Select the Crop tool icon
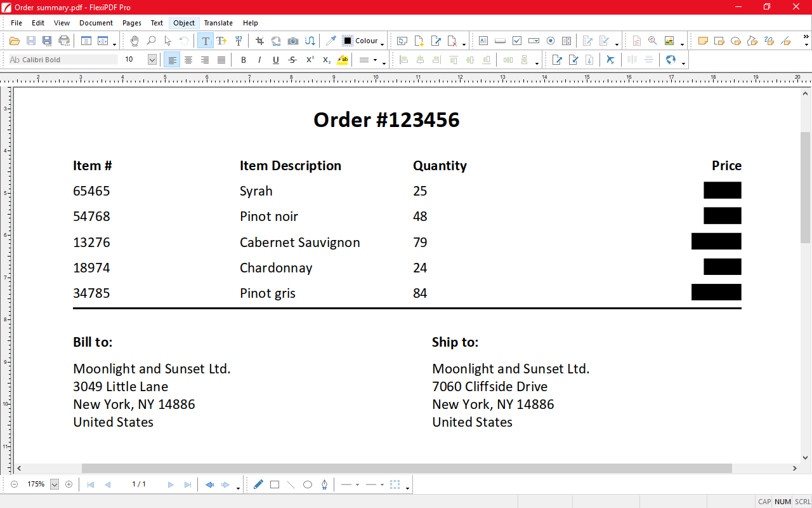812x508 pixels. click(x=259, y=41)
